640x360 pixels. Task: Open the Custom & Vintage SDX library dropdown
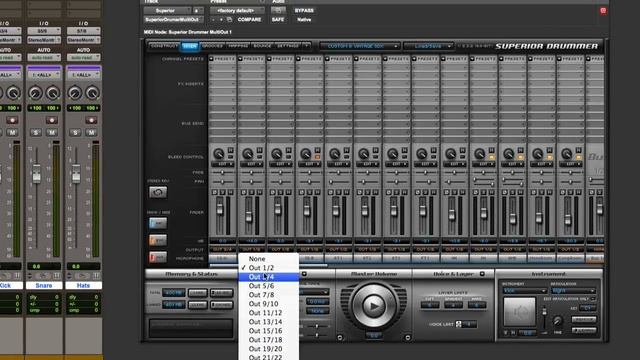360,47
